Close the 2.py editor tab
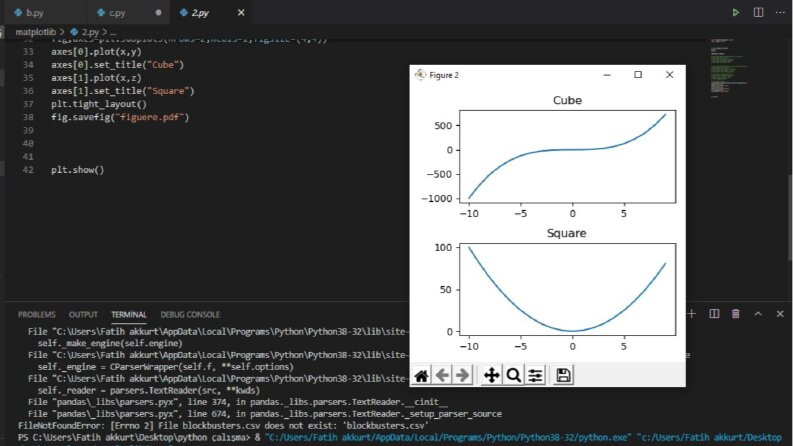 (241, 13)
